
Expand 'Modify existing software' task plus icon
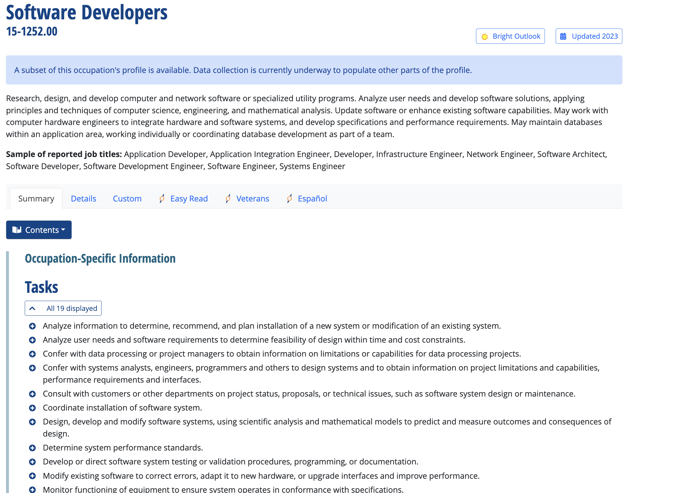click(x=32, y=476)
